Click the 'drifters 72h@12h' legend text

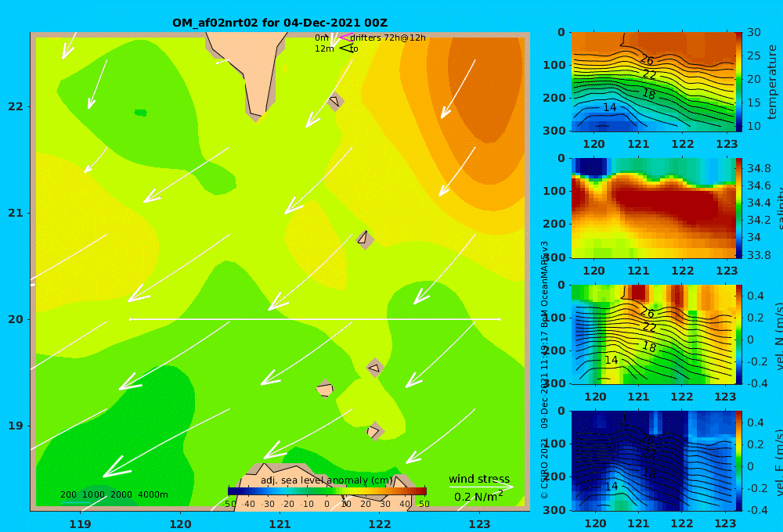388,38
